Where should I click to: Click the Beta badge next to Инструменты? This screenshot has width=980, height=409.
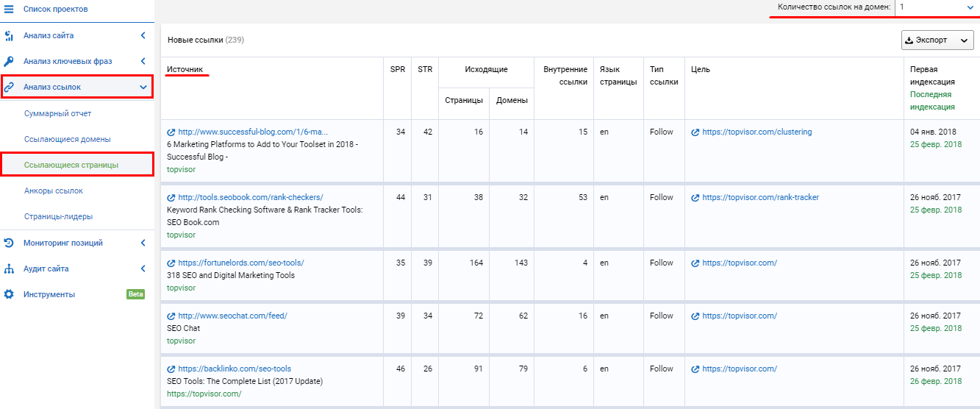tap(136, 294)
